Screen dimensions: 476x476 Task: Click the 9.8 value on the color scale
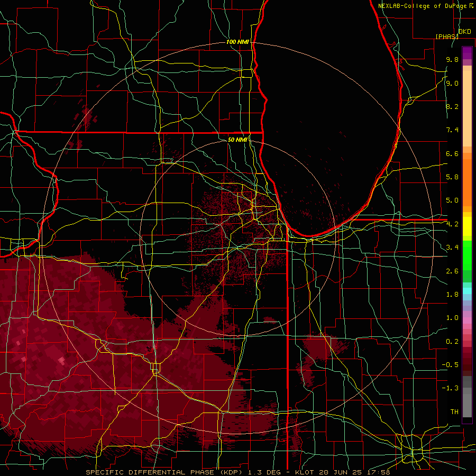[452, 59]
